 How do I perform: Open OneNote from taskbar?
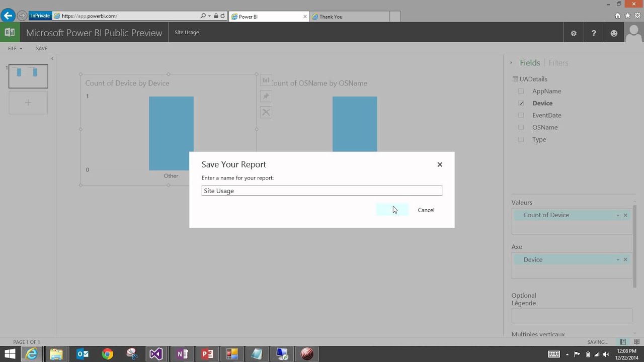pyautogui.click(x=182, y=354)
